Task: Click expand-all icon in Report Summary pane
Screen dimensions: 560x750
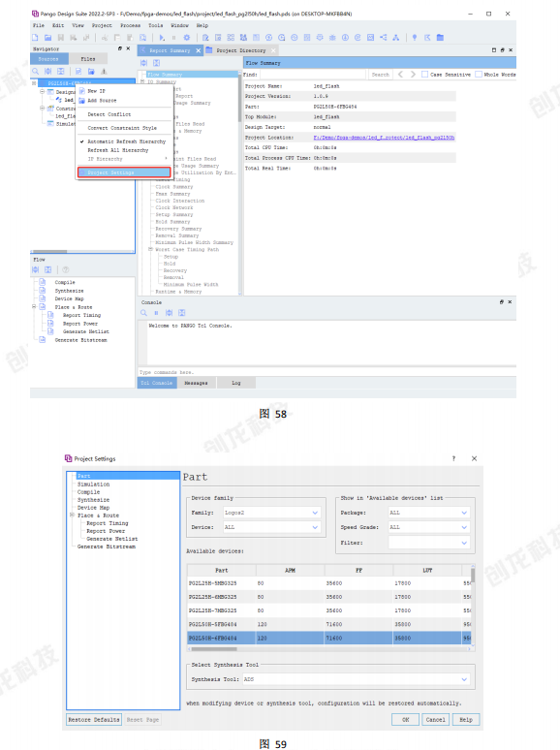Action: click(x=144, y=63)
